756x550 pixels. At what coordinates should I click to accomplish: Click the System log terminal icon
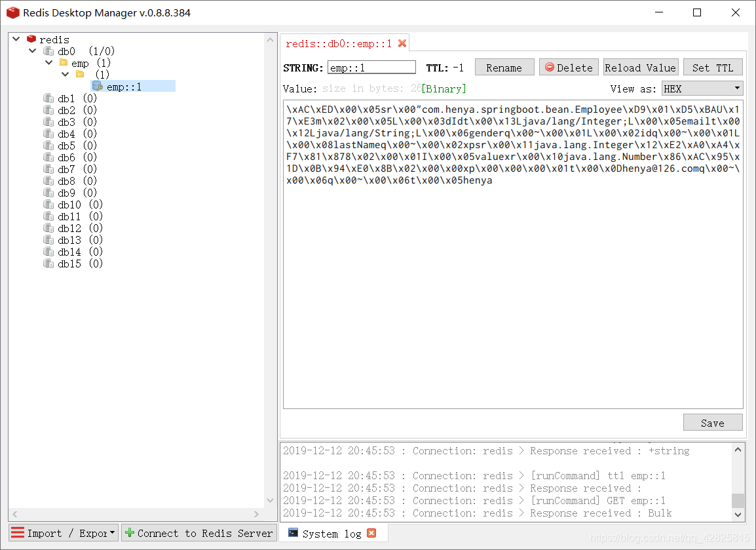coord(293,533)
